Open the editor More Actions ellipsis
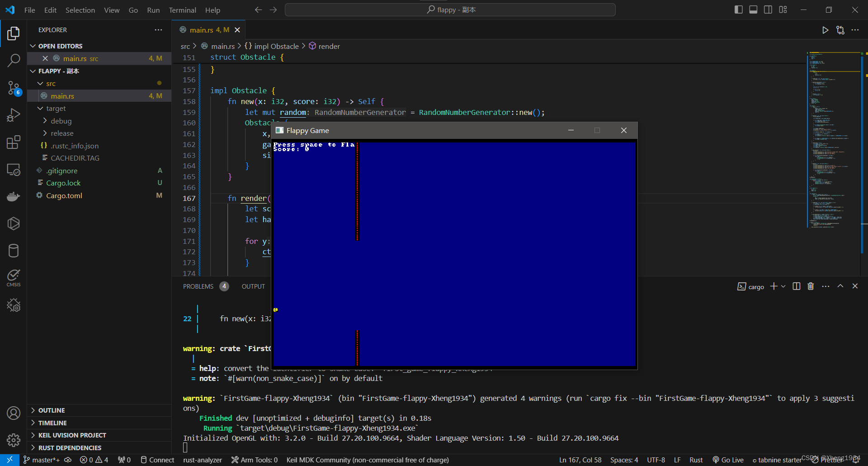Viewport: 868px width, 466px height. 855,30
